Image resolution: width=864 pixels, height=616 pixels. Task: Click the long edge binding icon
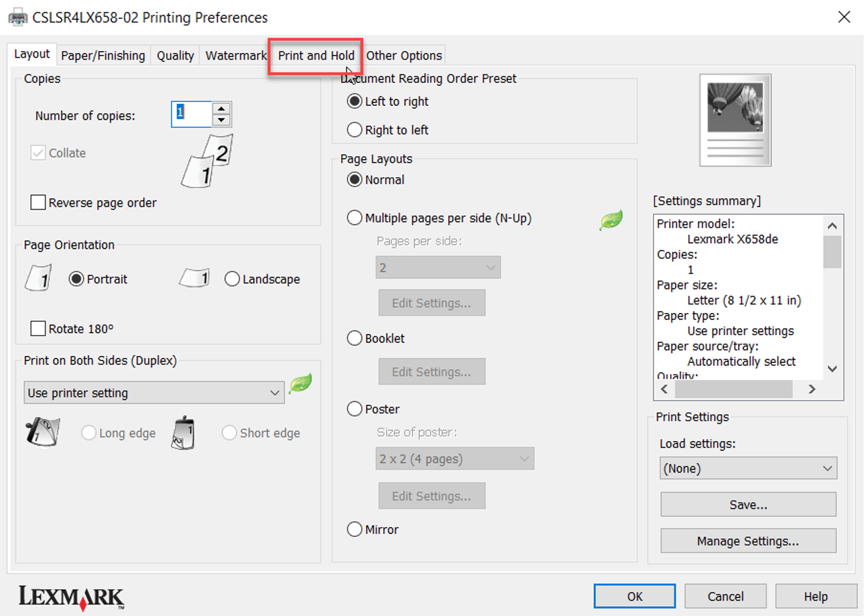43,432
